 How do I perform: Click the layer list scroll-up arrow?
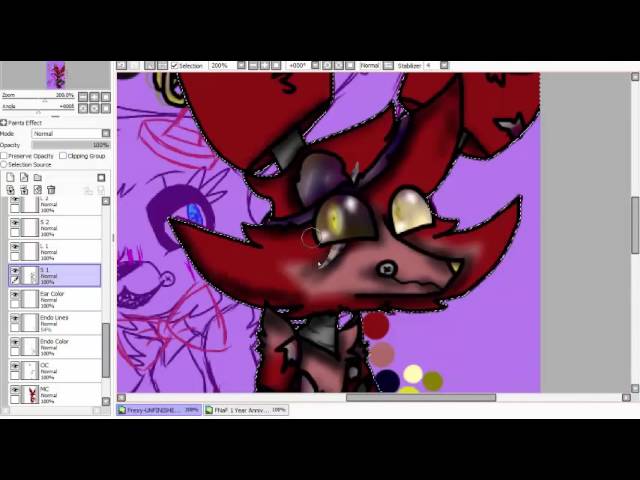click(x=106, y=201)
